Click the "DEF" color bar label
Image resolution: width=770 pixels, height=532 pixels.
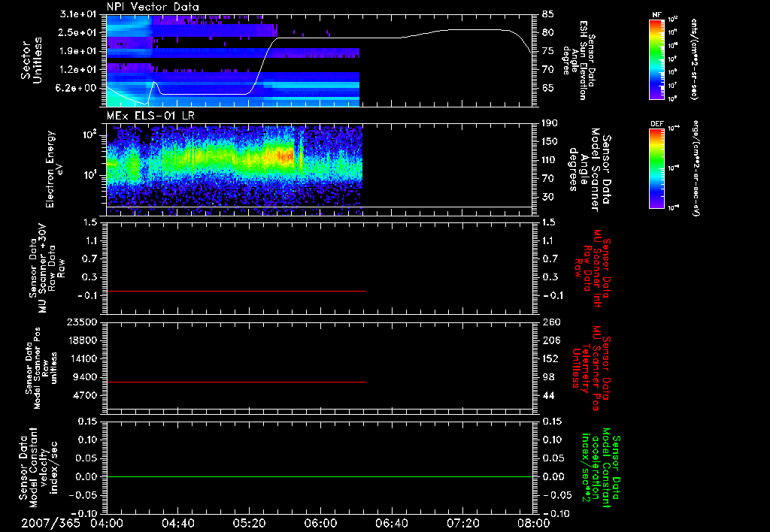point(656,124)
